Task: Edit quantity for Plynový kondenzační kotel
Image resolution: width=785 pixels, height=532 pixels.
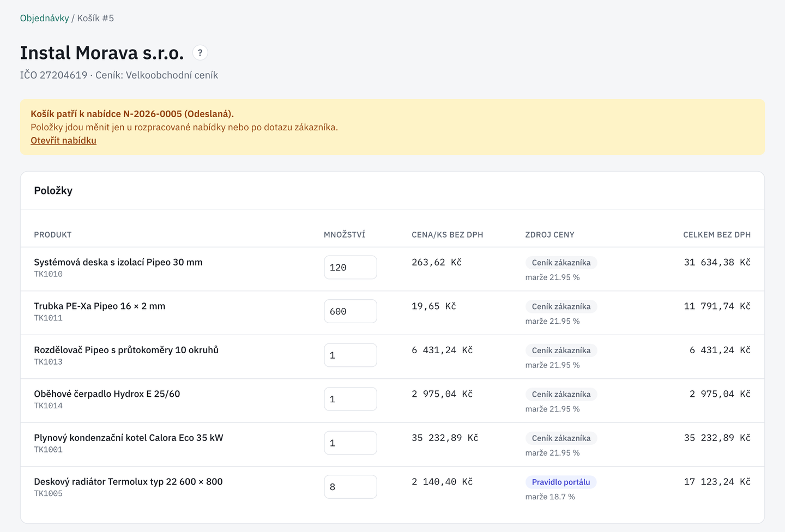Action: click(351, 443)
